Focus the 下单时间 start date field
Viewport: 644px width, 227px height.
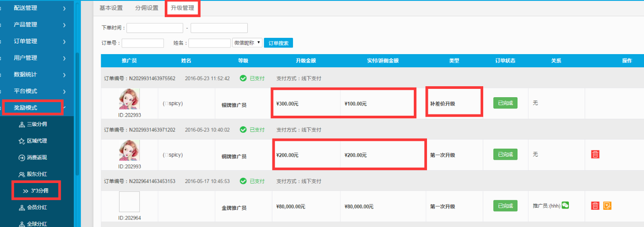pyautogui.click(x=155, y=28)
